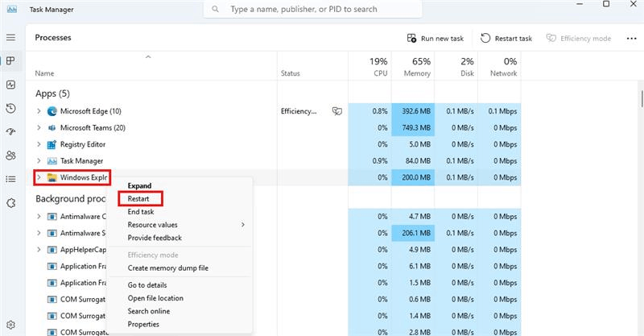Click the 206.1 MB memory cell

[x=413, y=233]
